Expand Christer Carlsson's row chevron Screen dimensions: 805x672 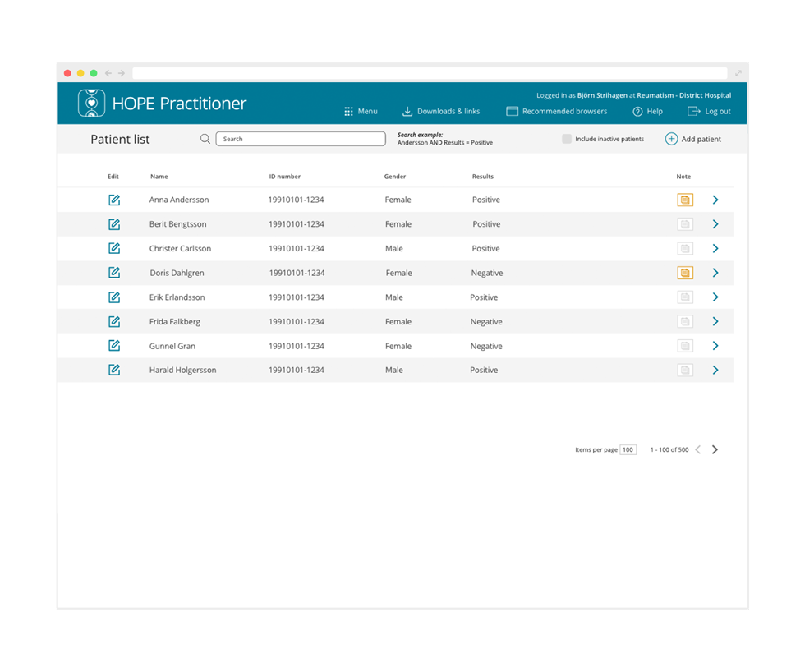click(715, 248)
